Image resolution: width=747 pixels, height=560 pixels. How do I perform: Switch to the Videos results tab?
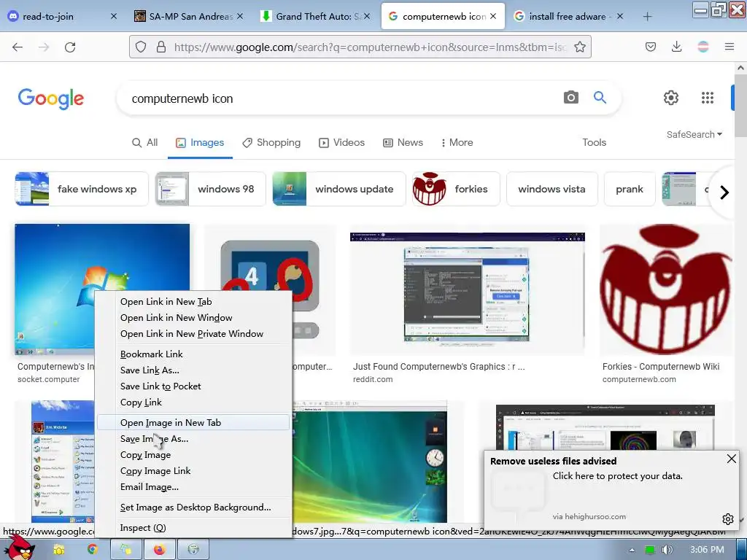click(341, 142)
